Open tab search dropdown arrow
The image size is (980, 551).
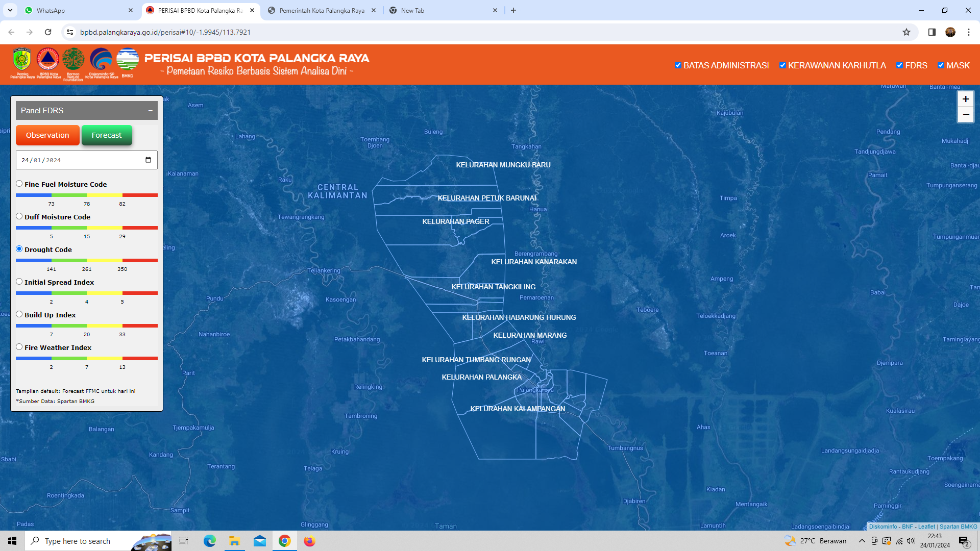click(10, 10)
